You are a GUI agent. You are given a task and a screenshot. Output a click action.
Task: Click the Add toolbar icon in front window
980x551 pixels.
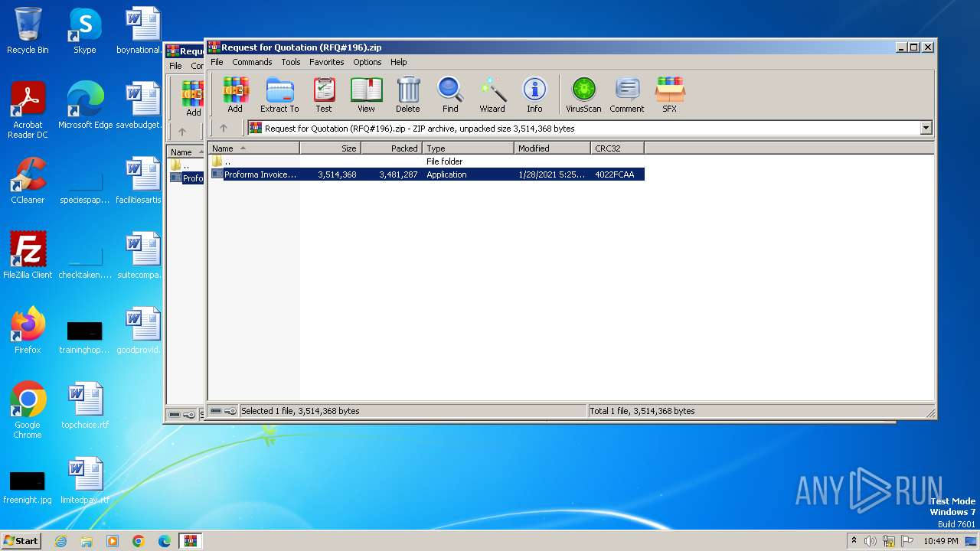(x=235, y=95)
